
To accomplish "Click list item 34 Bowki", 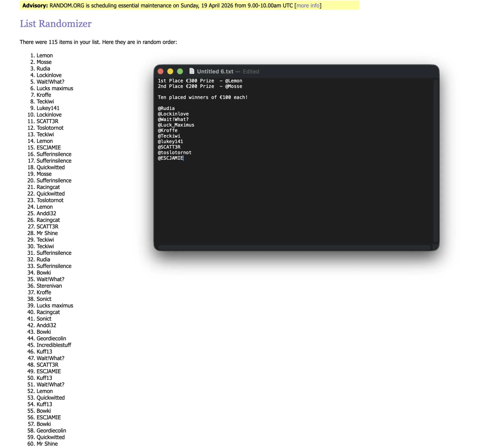I will pos(44,273).
